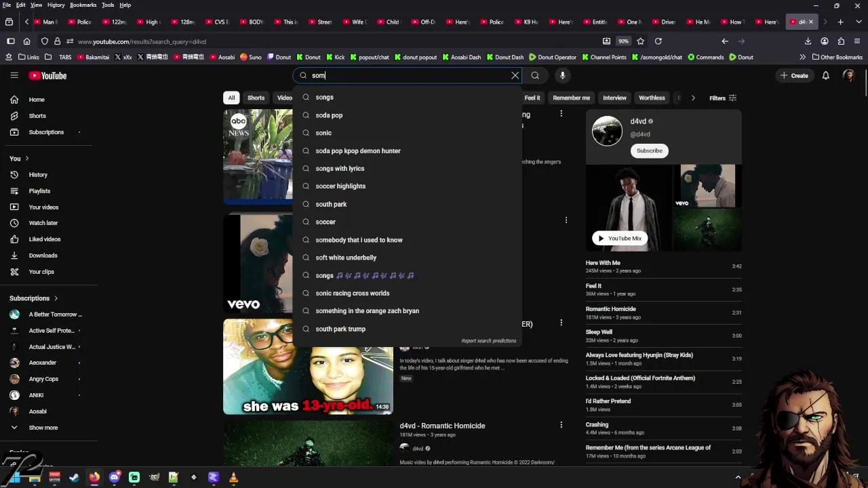Select the 'south park' suggestion
The width and height of the screenshot is (868, 488).
click(x=407, y=204)
